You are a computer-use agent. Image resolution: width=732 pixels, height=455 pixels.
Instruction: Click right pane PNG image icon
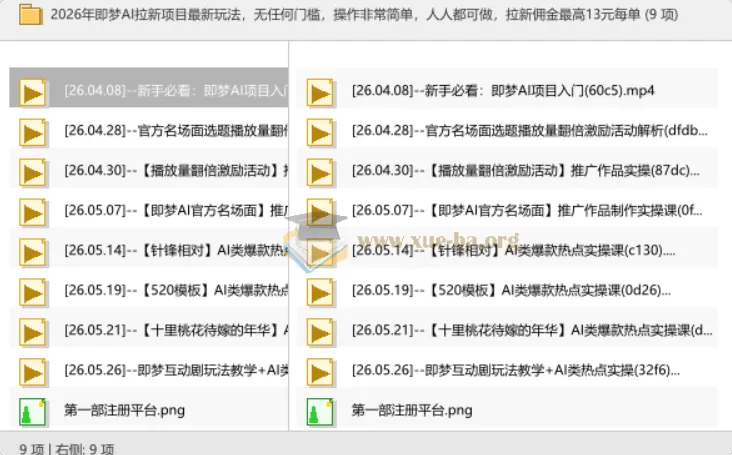(320, 412)
